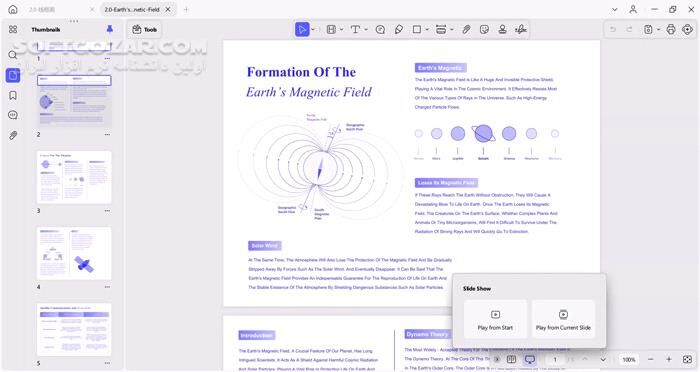
Task: Open the shape tool dropdown arrow
Action: click(427, 29)
